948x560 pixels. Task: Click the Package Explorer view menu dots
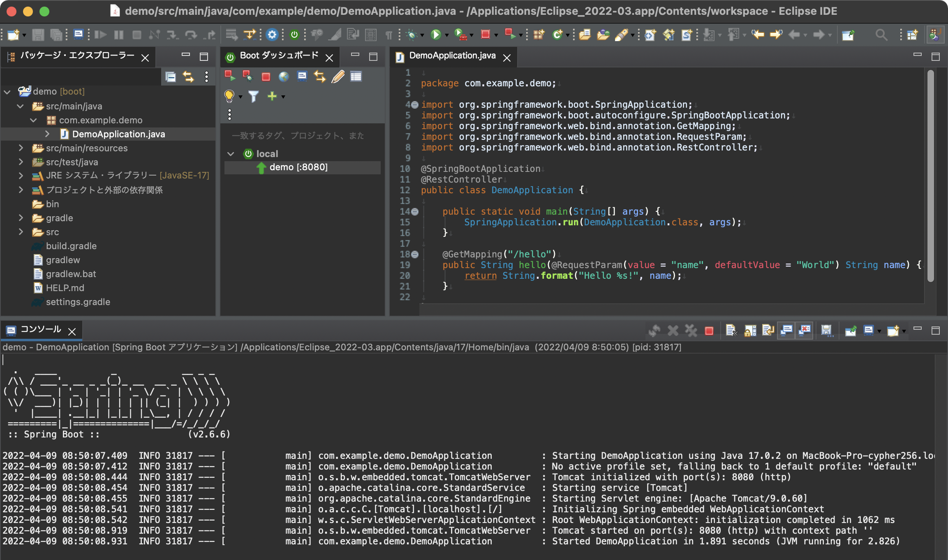[x=206, y=77]
